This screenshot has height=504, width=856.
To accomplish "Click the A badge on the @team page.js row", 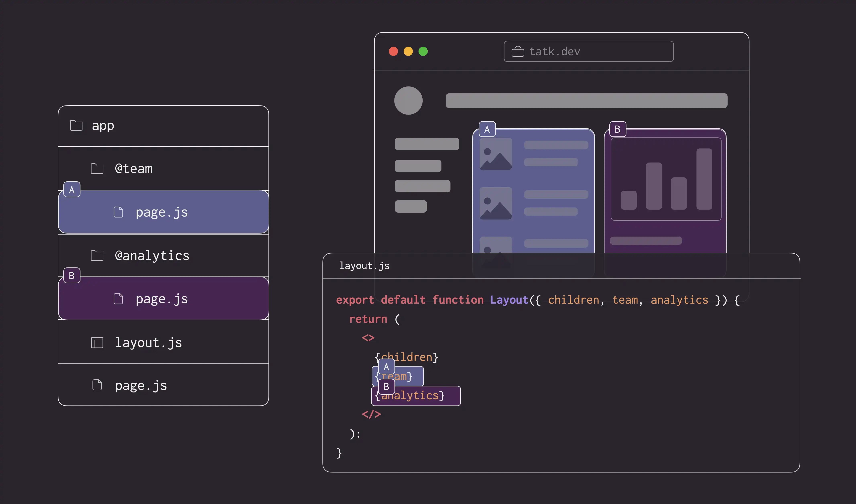I will (72, 190).
